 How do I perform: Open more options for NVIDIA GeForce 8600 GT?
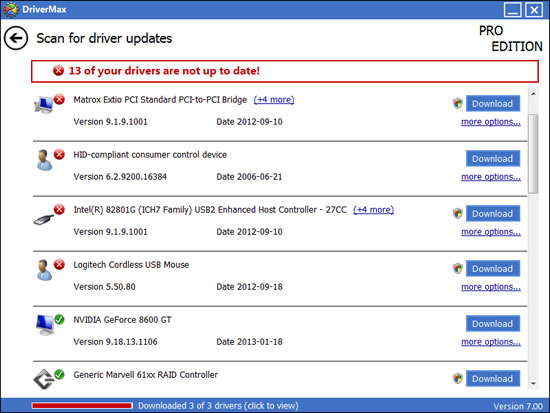pos(491,342)
